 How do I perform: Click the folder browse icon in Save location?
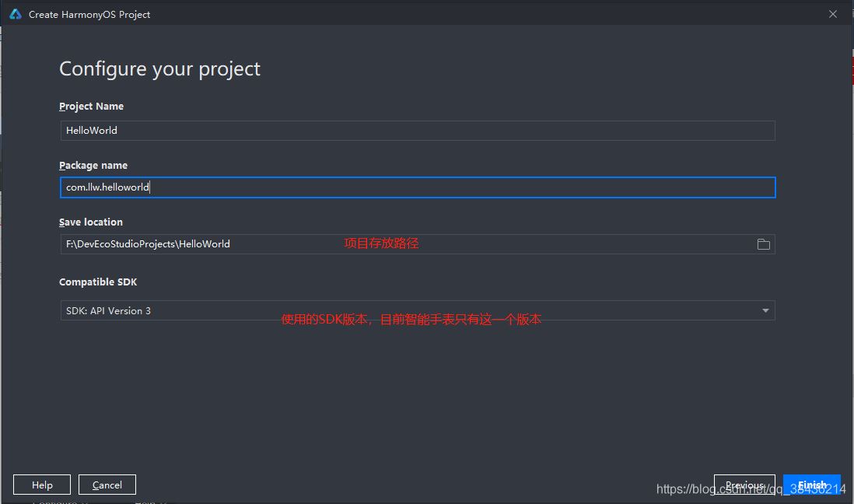[x=763, y=244]
